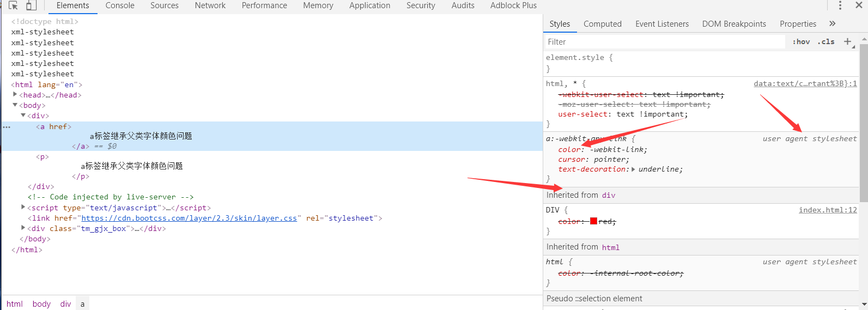Click the element.style rule block
The height and width of the screenshot is (310, 868).
[x=701, y=63]
